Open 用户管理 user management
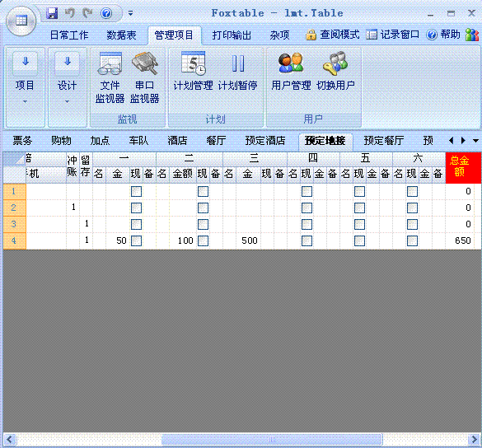 (x=291, y=72)
